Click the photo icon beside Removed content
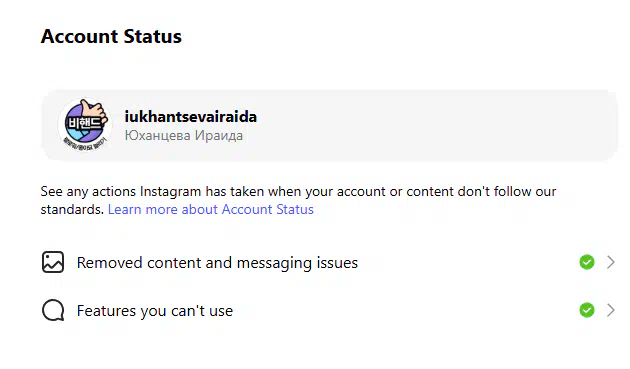The image size is (630, 369). tap(53, 262)
